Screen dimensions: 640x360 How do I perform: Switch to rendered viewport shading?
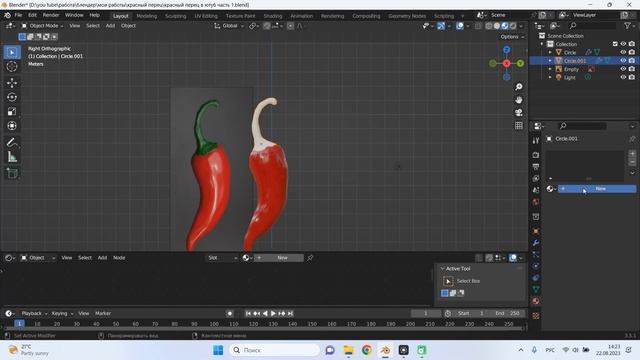point(513,26)
